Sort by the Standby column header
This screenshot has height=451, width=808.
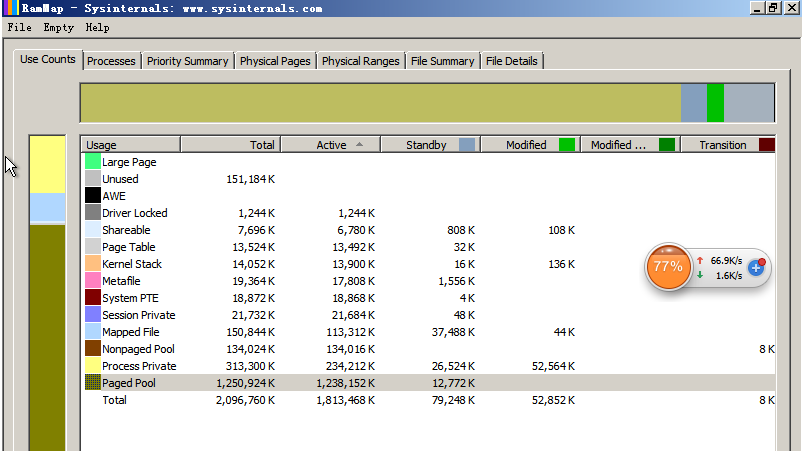click(426, 145)
